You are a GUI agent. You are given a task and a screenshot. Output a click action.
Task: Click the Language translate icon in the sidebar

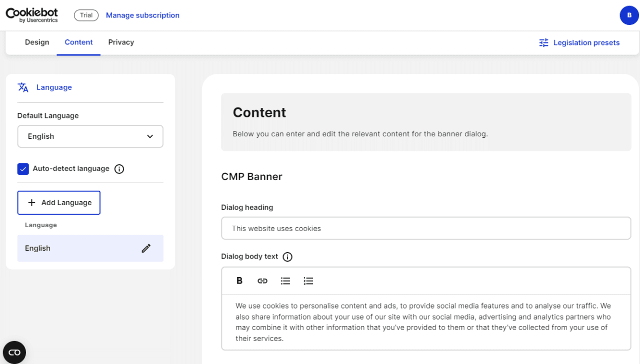tap(23, 87)
